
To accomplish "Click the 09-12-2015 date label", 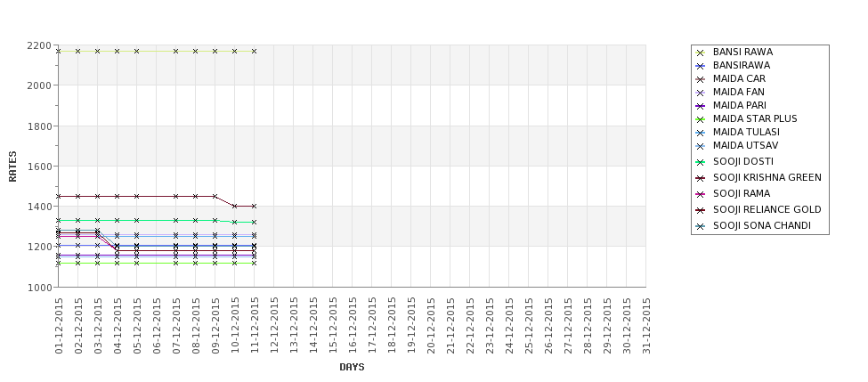I will coord(215,326).
